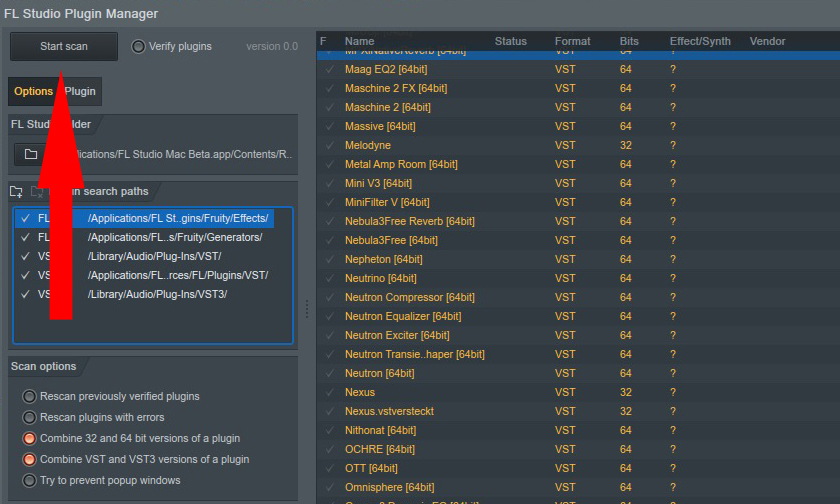Toggle favorite checkmark for Neutron Compressor
The width and height of the screenshot is (840, 504).
(x=330, y=297)
